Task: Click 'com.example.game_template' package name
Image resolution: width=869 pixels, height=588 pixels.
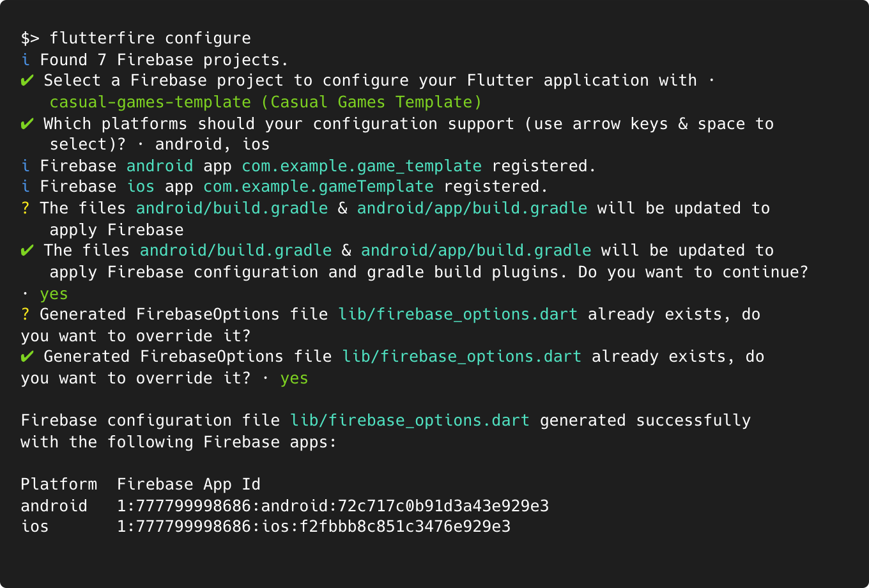Action: 362,166
